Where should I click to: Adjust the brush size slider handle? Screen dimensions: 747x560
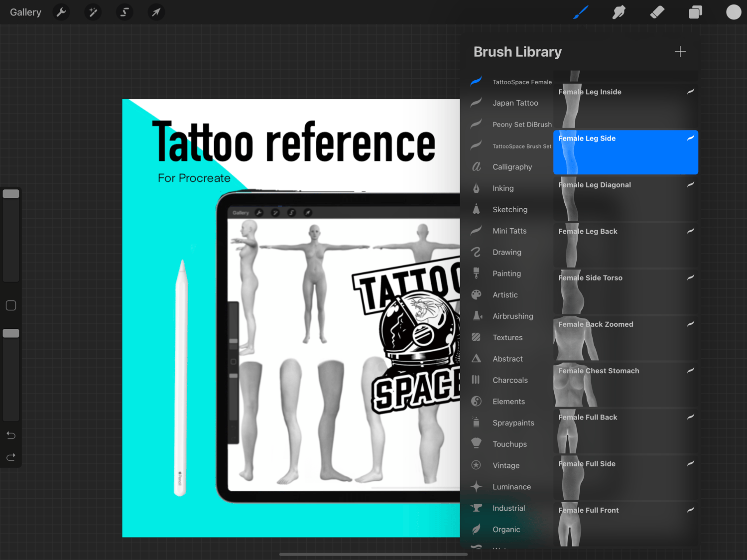click(11, 194)
